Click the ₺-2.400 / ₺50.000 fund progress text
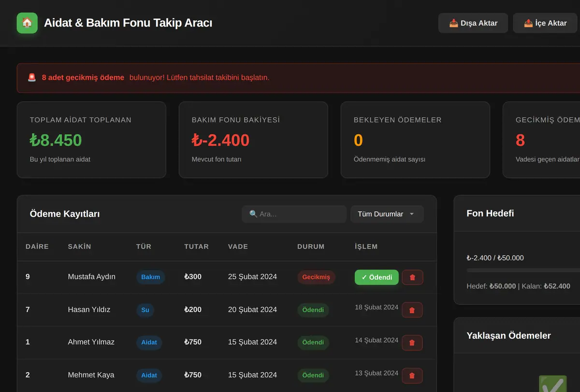Image resolution: width=580 pixels, height=392 pixels. coord(495,258)
